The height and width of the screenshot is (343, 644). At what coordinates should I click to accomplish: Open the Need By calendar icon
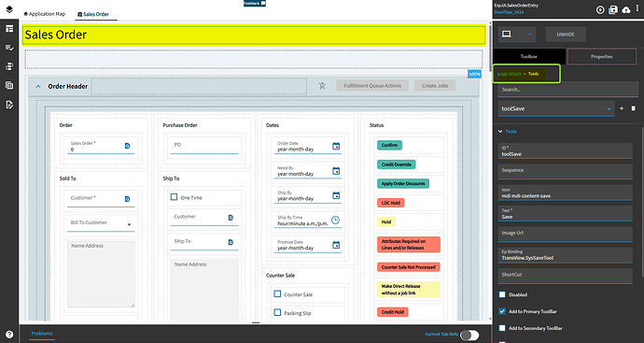336,171
